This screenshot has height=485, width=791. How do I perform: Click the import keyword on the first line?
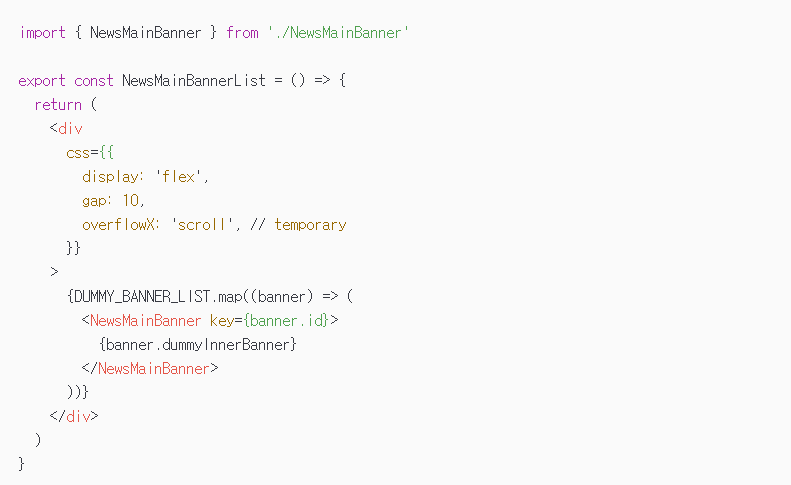(42, 33)
